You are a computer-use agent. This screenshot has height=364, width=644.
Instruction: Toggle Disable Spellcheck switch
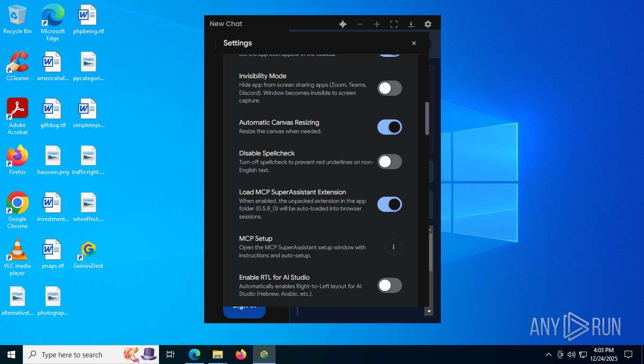(x=390, y=162)
